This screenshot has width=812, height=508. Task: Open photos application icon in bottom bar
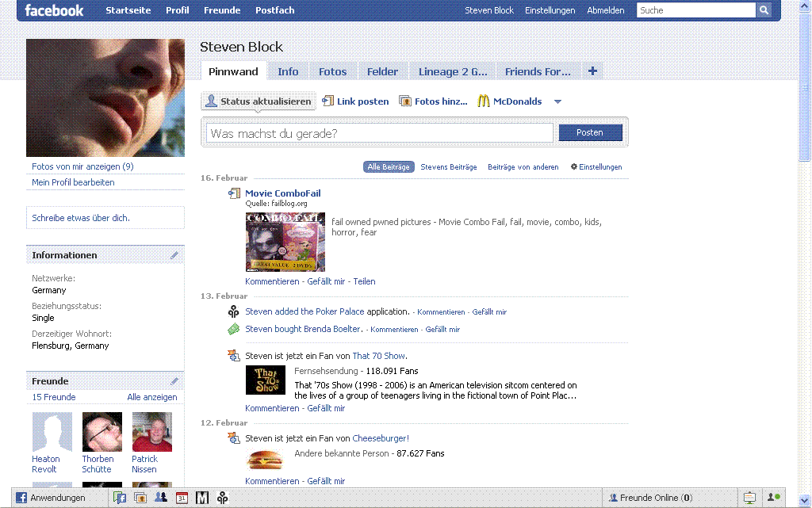140,498
